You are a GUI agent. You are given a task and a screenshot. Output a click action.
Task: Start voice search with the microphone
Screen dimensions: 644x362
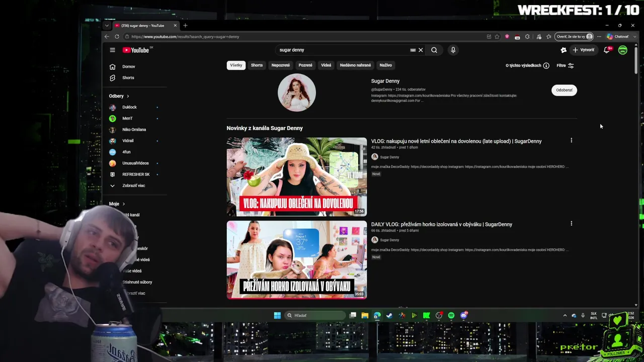[x=453, y=50]
